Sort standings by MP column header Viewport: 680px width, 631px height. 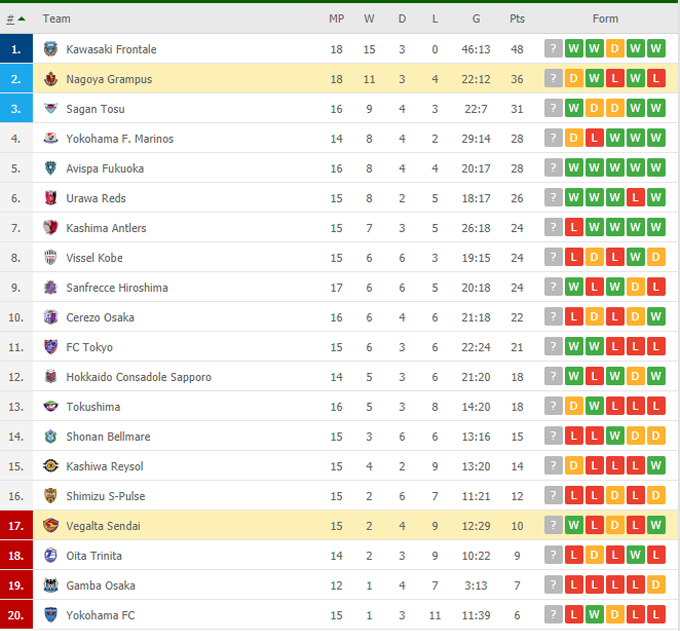pos(336,19)
